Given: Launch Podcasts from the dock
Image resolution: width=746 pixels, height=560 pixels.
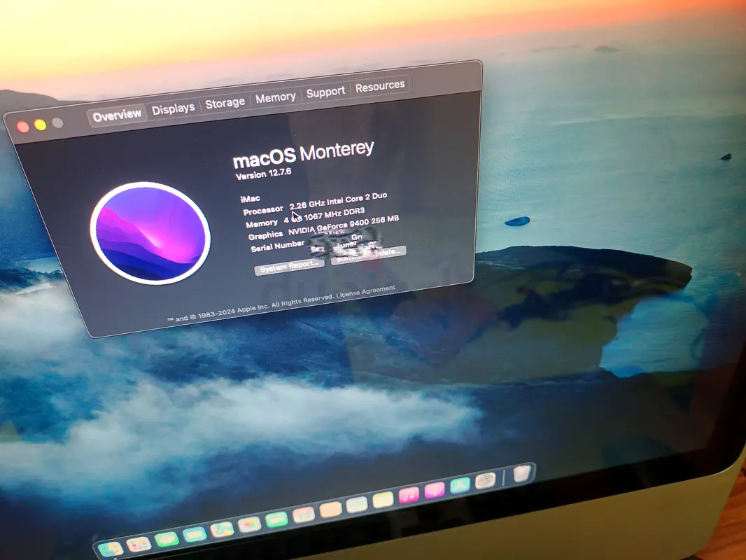Looking at the screenshot, I should pyautogui.click(x=435, y=490).
